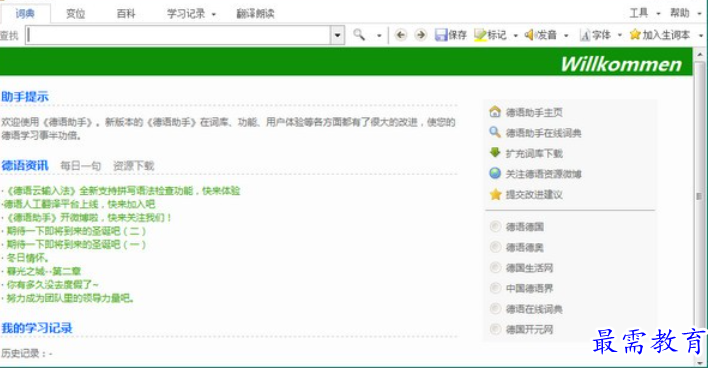This screenshot has width=714, height=373.
Task: Open the 帮助 menu dropdown arrow
Action: click(699, 14)
